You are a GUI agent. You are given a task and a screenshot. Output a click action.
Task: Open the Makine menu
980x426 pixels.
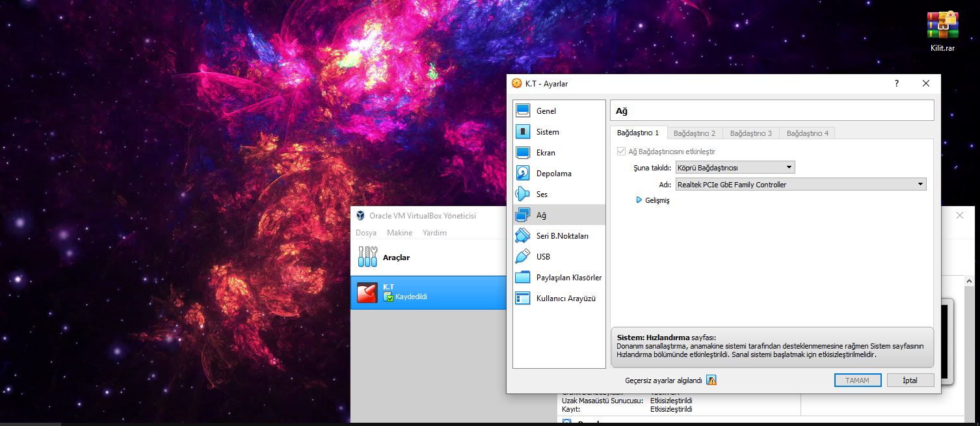coord(399,233)
